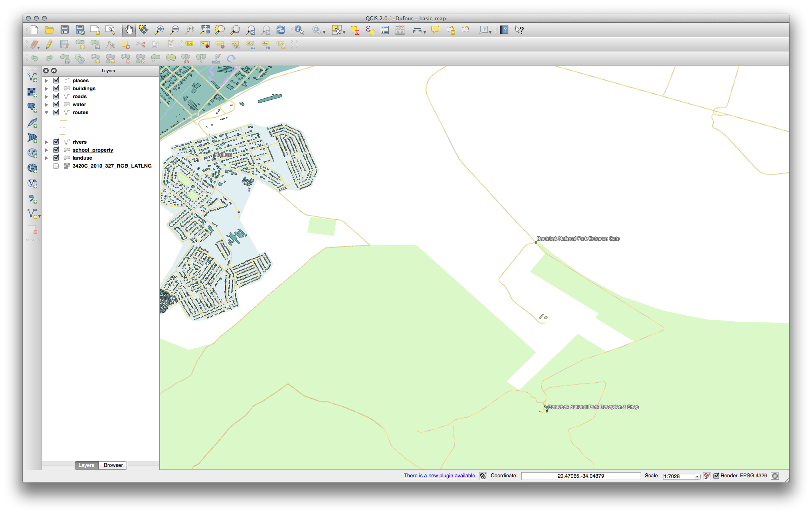Collapse the routes layer legend
812x514 pixels.
click(47, 113)
